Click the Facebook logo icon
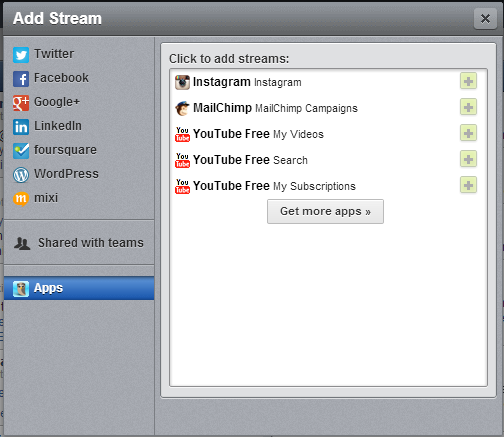504x437 pixels. (21, 79)
